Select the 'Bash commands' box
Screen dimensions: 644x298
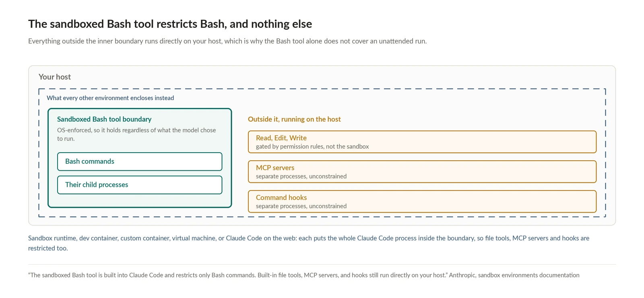click(140, 161)
